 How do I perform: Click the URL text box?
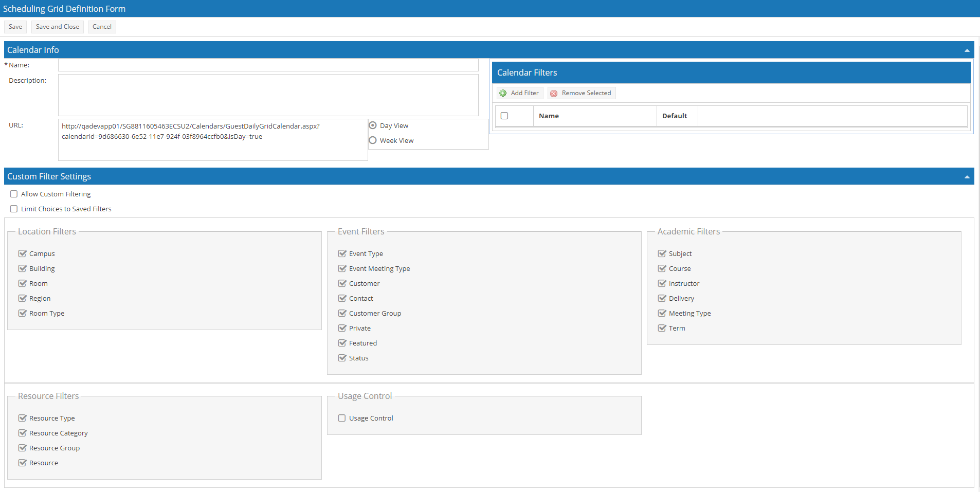pyautogui.click(x=213, y=140)
